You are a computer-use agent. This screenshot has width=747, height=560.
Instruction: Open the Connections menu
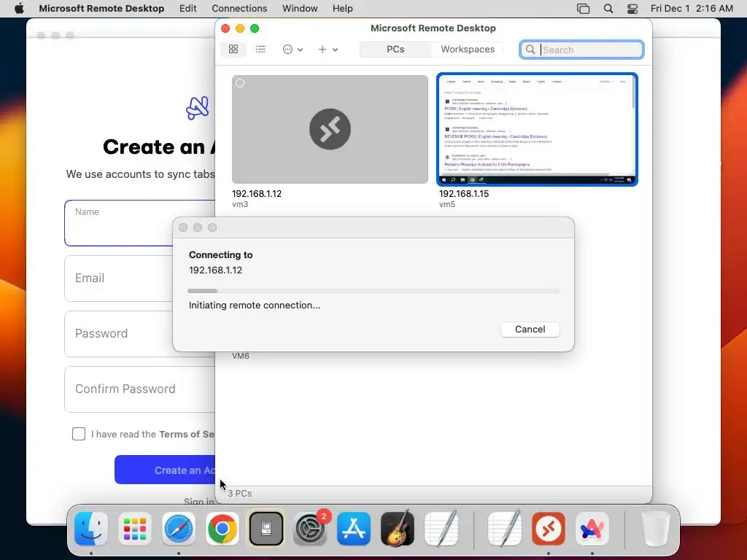click(x=239, y=8)
